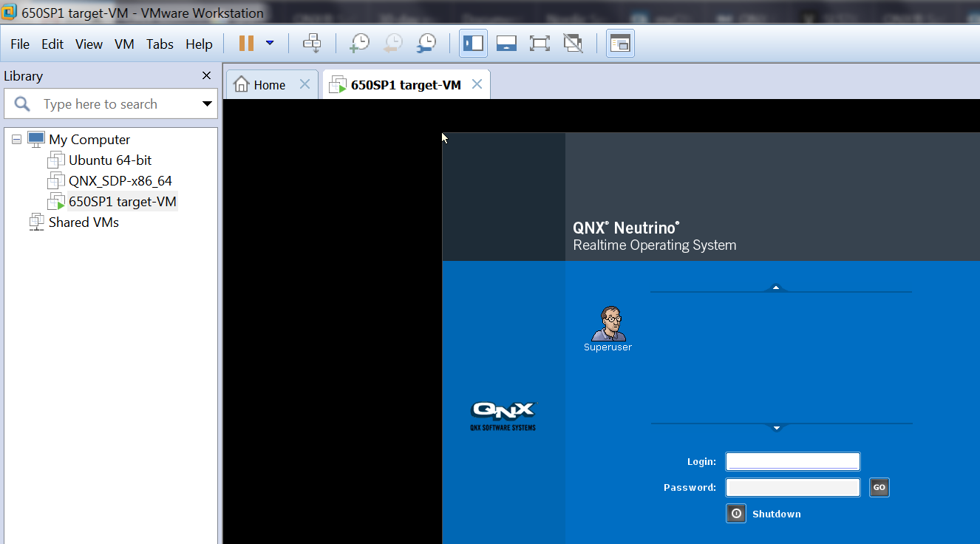Open the snapshot manager wrench icon
This screenshot has height=544, width=980.
pos(426,44)
